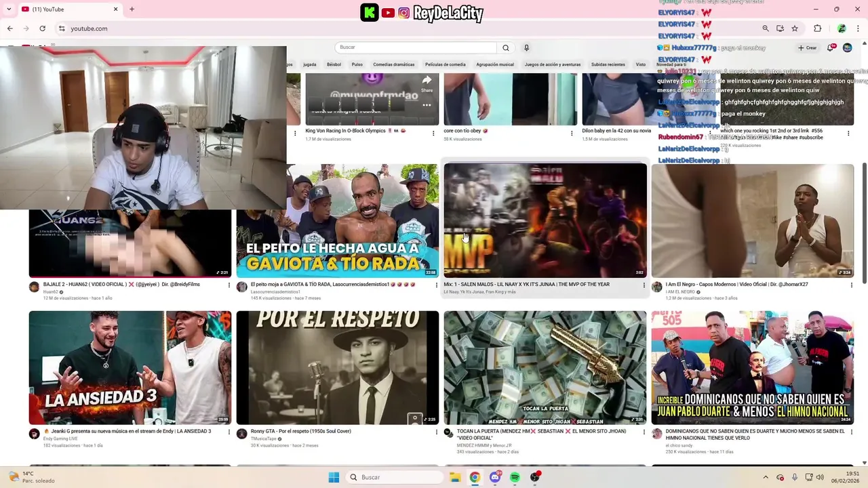Select the Películas de comedia chip
Screen dimensions: 868x488
point(445,64)
